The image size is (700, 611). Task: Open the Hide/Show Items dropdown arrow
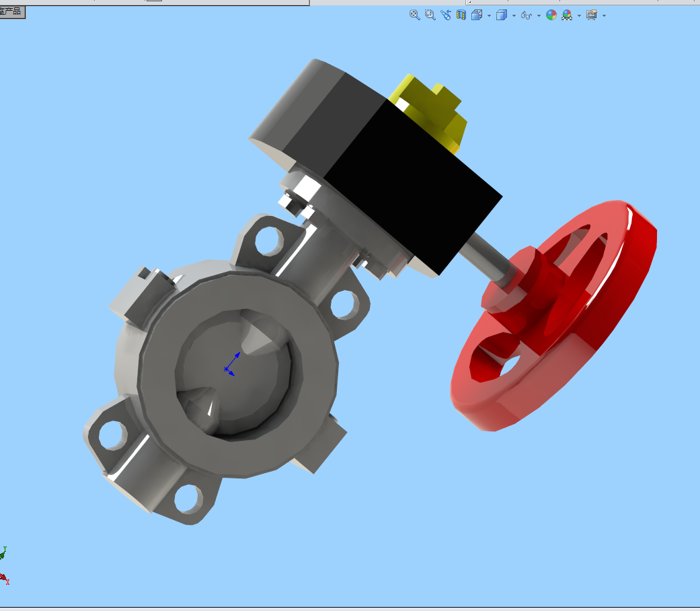point(539,15)
